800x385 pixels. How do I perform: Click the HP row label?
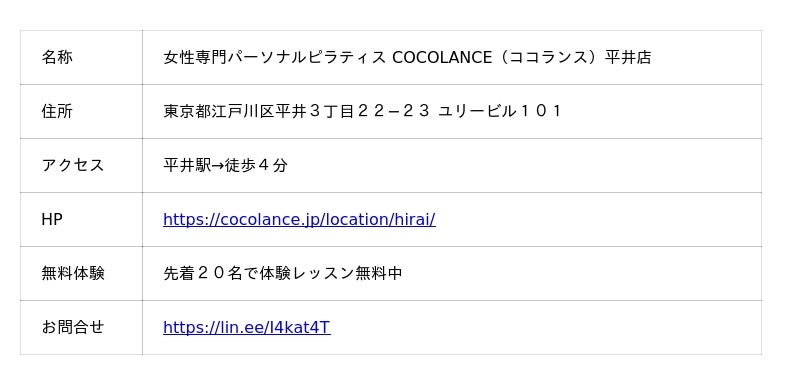52,219
